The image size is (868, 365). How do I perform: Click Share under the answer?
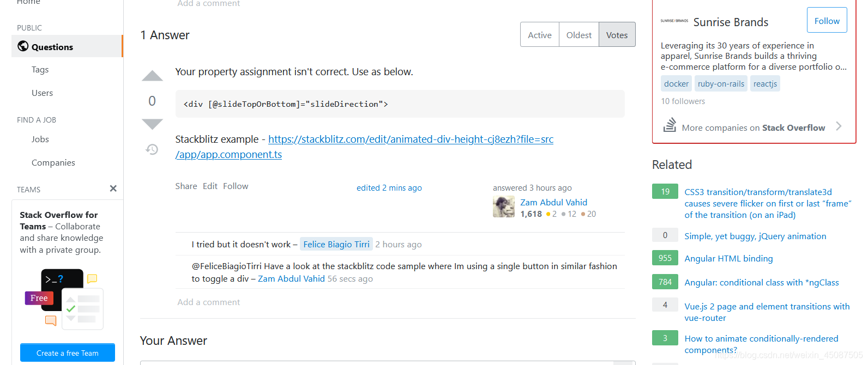click(186, 186)
